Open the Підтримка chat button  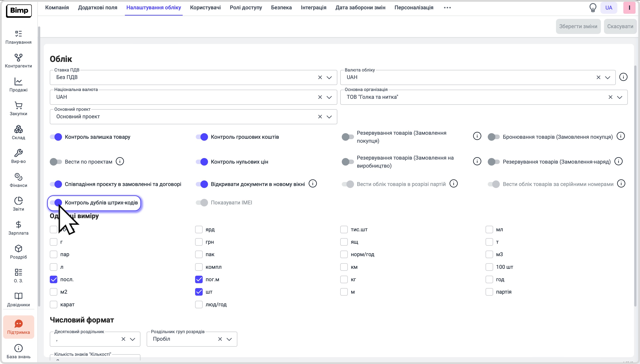18,327
